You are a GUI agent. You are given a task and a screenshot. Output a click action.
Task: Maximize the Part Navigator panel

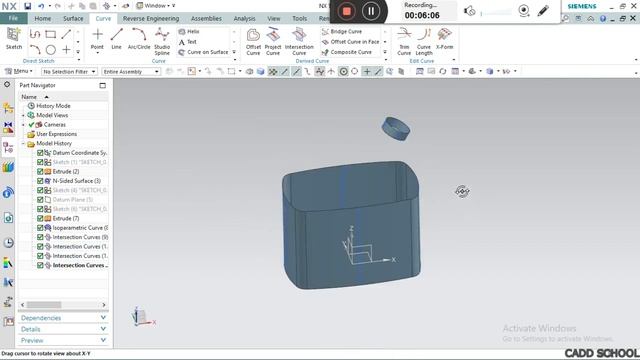(102, 85)
